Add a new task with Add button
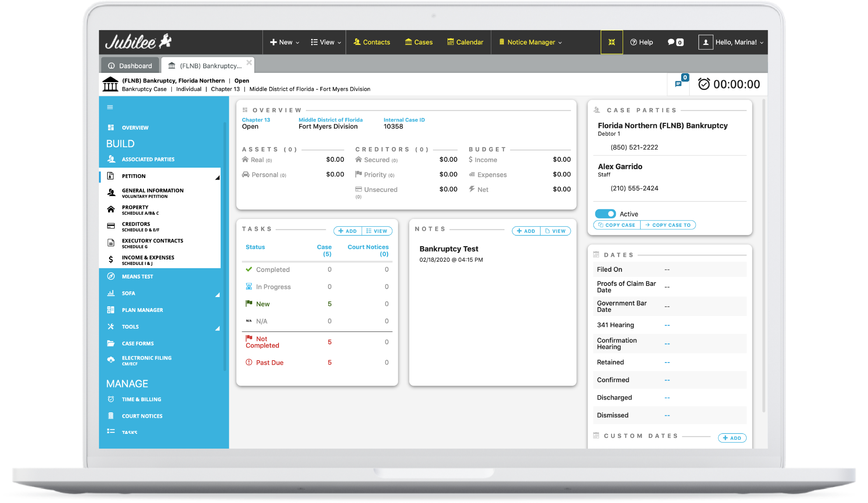Image resolution: width=868 pixels, height=503 pixels. (x=348, y=231)
